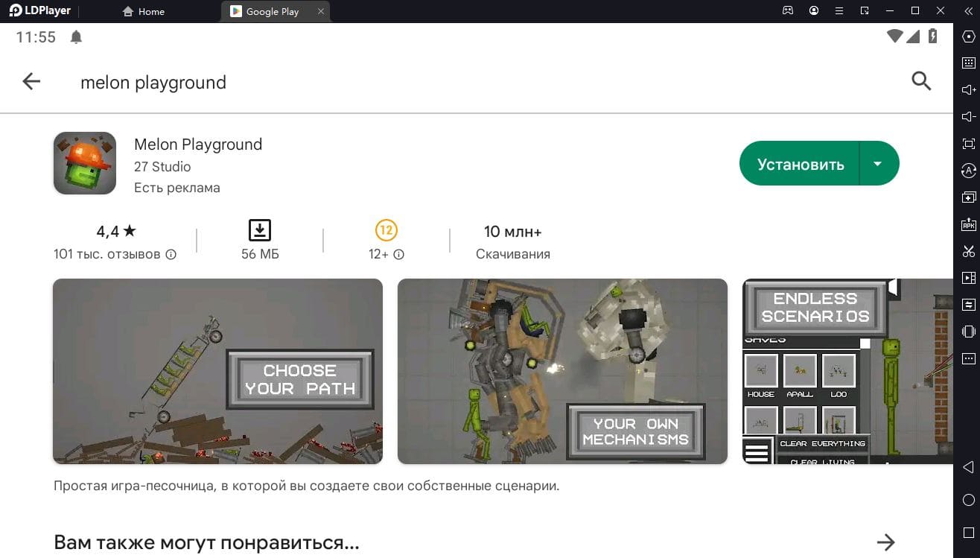Image resolution: width=980 pixels, height=558 pixels.
Task: Tap the info icon beside 12+
Action: [x=398, y=254]
